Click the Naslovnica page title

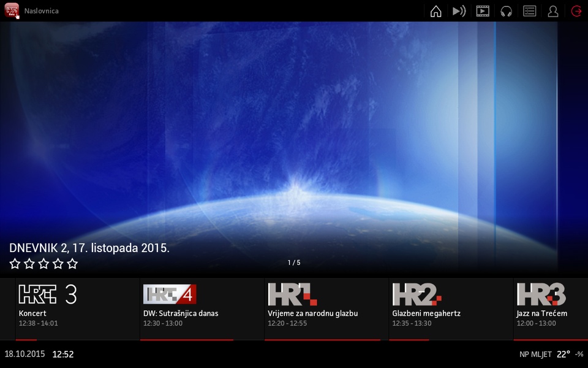pos(41,11)
